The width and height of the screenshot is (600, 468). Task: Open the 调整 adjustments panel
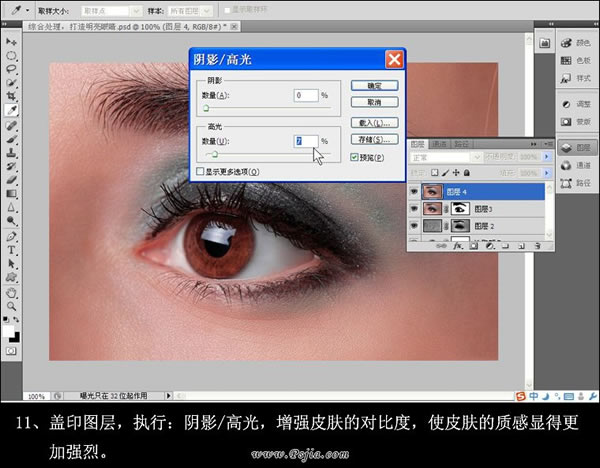click(576, 104)
